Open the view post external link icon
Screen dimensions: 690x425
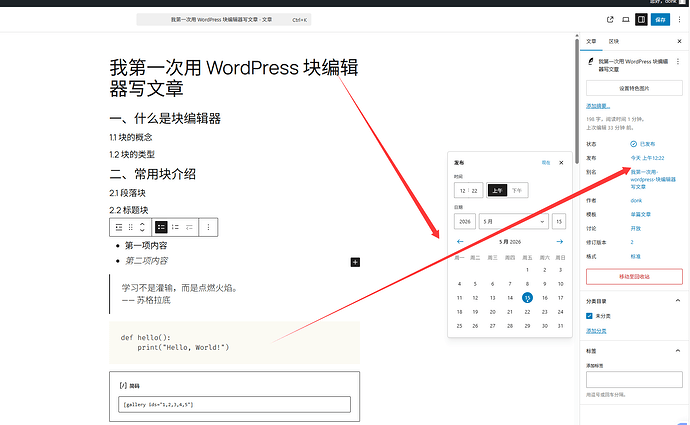coord(610,19)
